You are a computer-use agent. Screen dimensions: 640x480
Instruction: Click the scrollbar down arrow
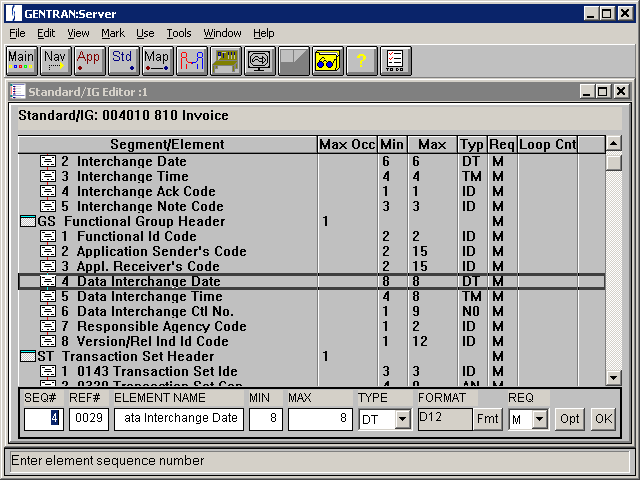(x=613, y=378)
